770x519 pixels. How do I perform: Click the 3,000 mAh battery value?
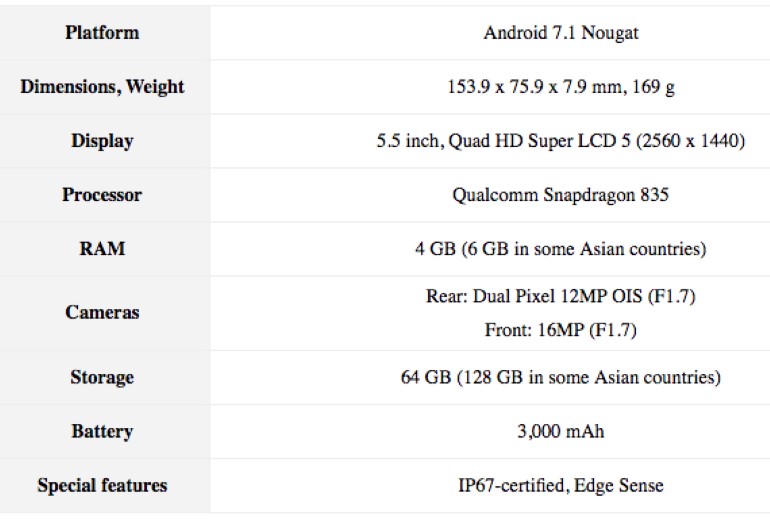point(560,432)
